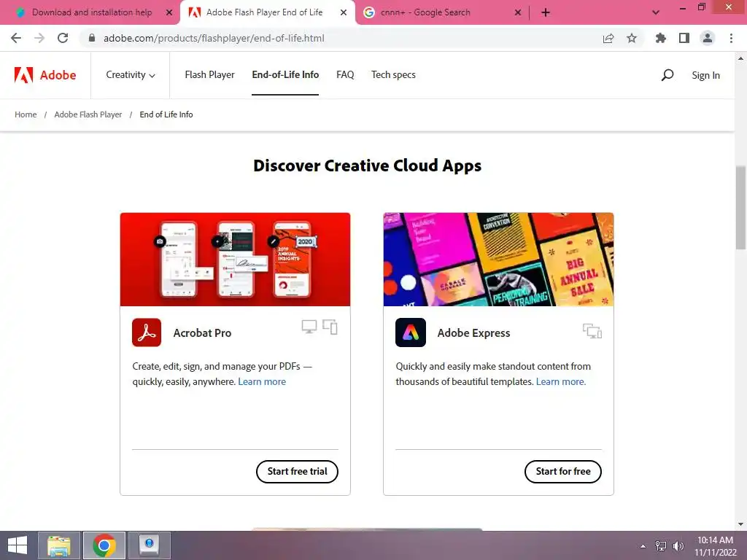
Task: Click the Discover Creative Cloud Apps heading
Action: coord(368,166)
